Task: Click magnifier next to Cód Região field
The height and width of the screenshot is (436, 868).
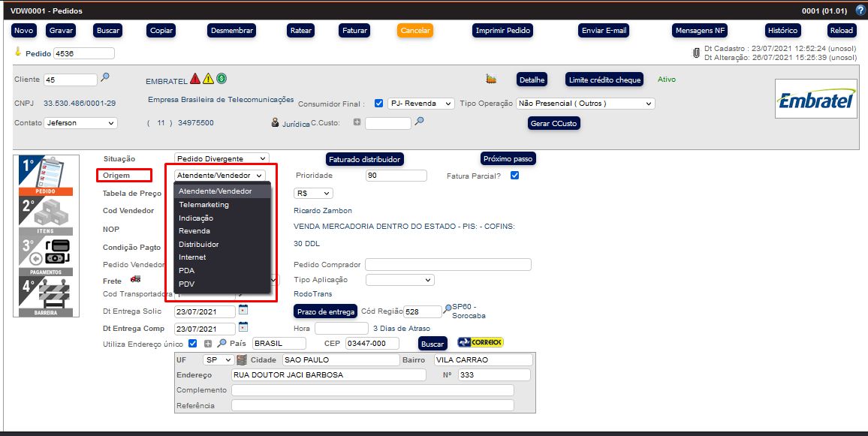Action: pyautogui.click(x=448, y=308)
